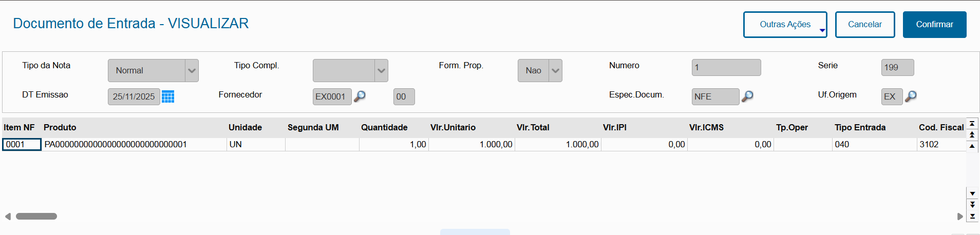Click the Numero input field
Viewport: 980px width, 235px height.
pyautogui.click(x=726, y=68)
